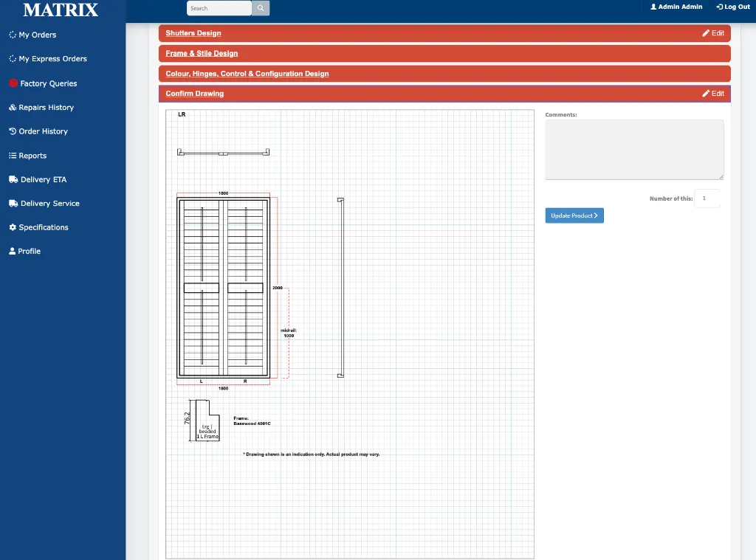The image size is (756, 560).
Task: Open Specifications gear item
Action: [x=38, y=227]
